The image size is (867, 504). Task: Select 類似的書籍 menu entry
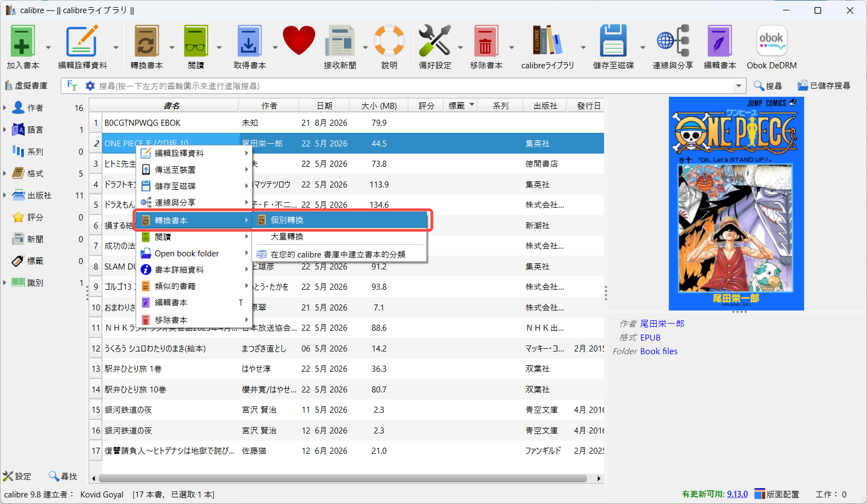tap(194, 286)
